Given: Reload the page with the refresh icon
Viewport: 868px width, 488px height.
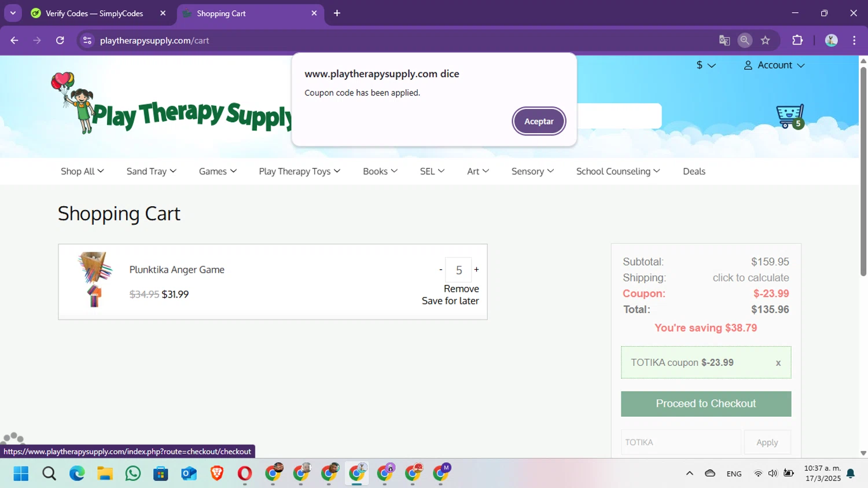Looking at the screenshot, I should click(x=60, y=41).
